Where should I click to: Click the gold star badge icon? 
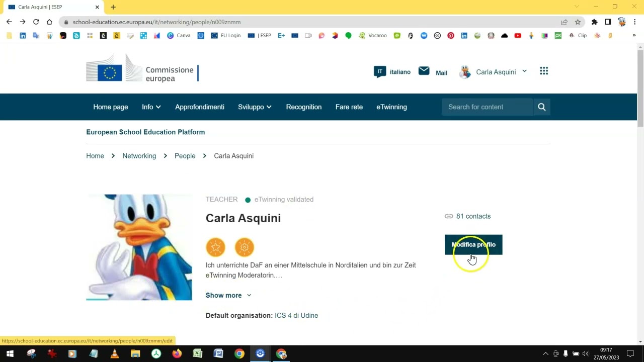(215, 247)
